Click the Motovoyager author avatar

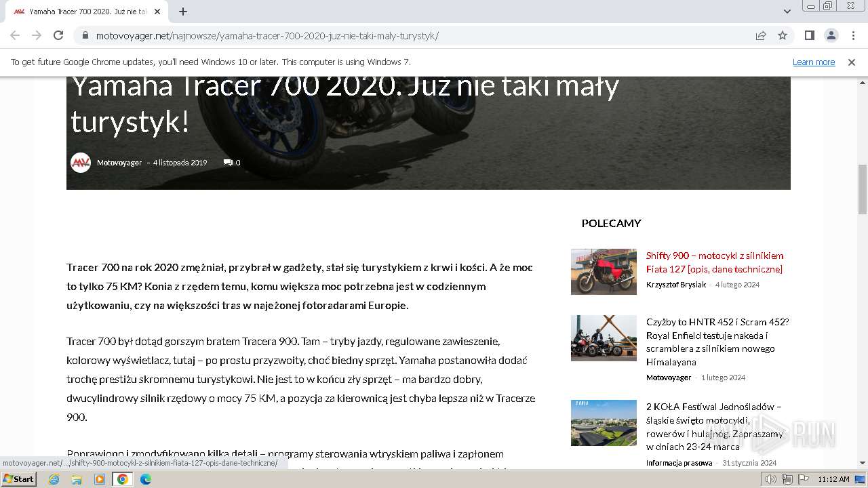[81, 163]
